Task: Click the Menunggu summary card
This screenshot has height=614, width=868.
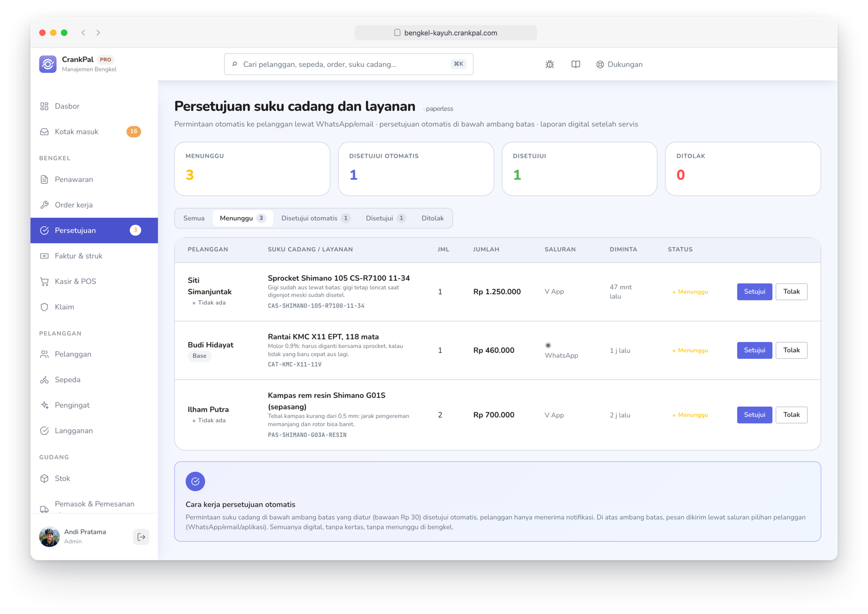Action: [252, 169]
